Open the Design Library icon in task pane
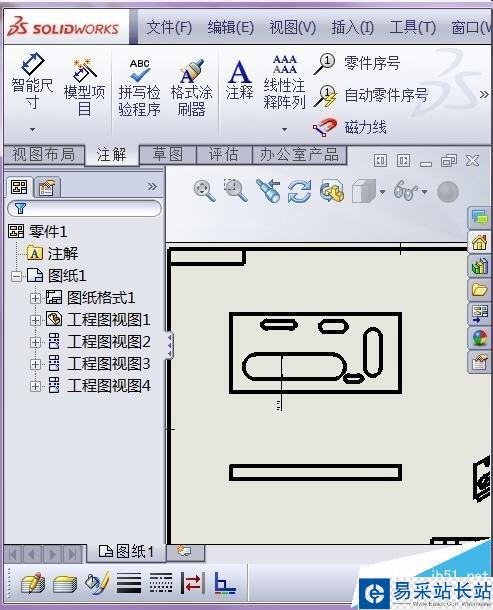The width and height of the screenshot is (493, 610). 479,266
